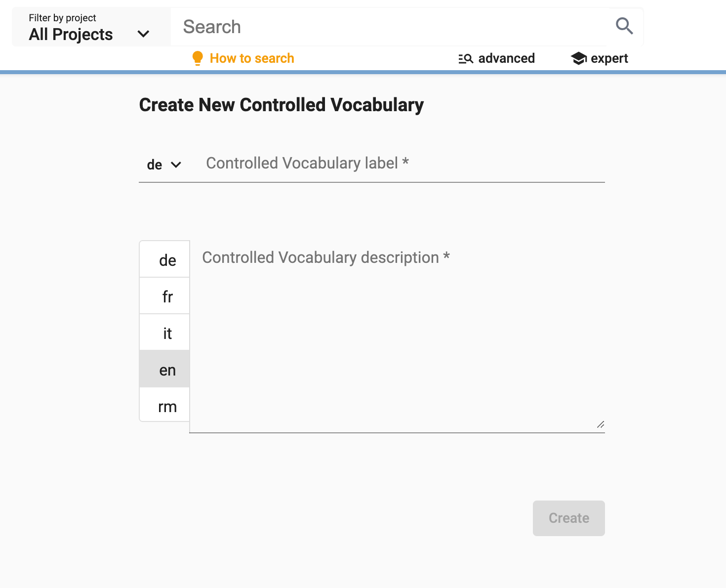Deselect the highlighted en language
This screenshot has width=726, height=588.
164,369
